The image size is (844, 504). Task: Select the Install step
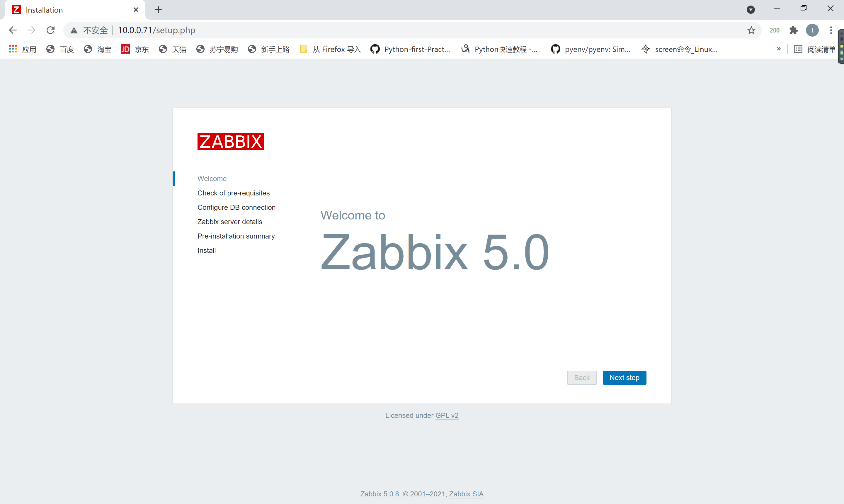(x=207, y=250)
